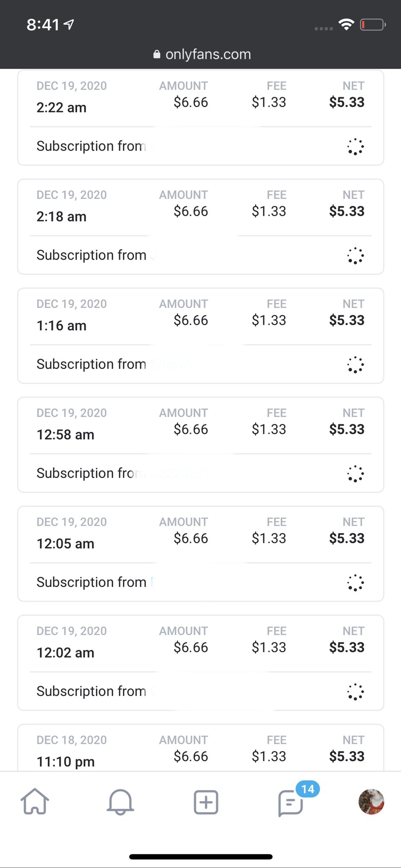Open profile avatar in bottom bar
Screen dimensions: 401x868
tap(371, 802)
